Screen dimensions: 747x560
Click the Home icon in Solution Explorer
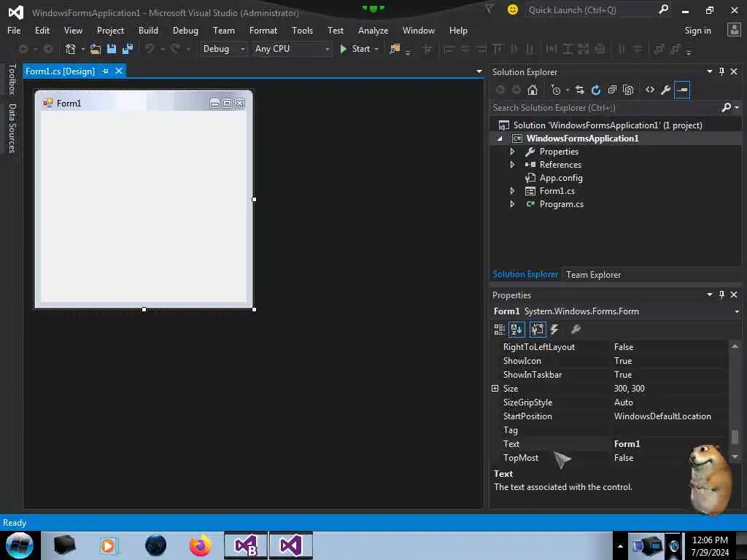[x=532, y=90]
